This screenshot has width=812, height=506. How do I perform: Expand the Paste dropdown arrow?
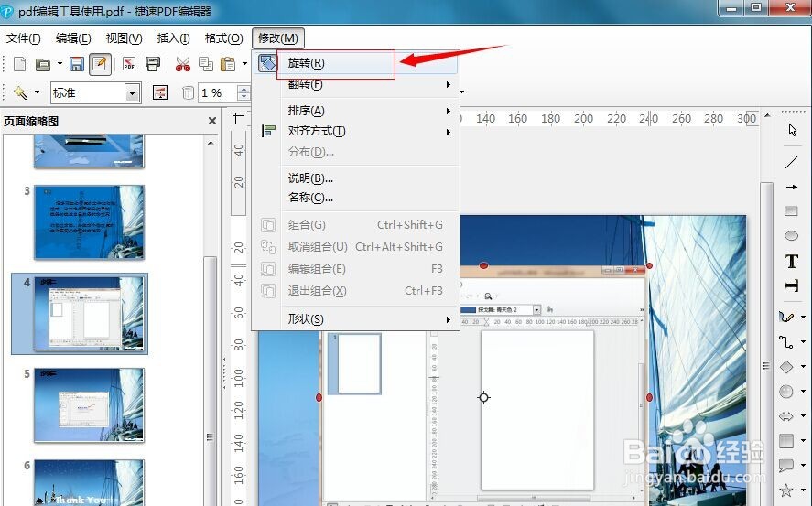click(244, 64)
